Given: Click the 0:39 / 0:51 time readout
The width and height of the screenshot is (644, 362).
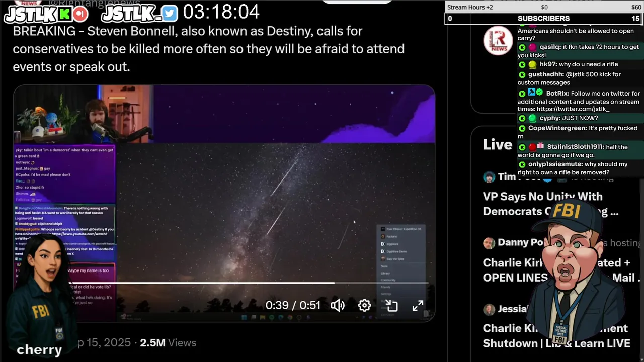Looking at the screenshot, I should [293, 305].
